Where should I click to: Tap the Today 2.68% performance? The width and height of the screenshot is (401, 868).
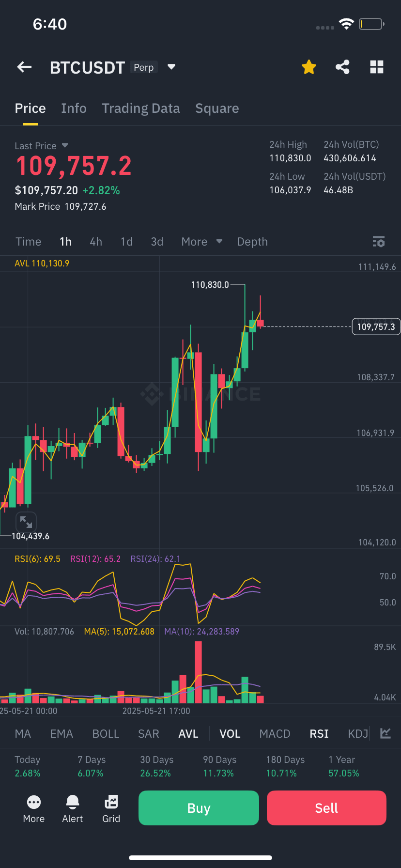point(28,766)
